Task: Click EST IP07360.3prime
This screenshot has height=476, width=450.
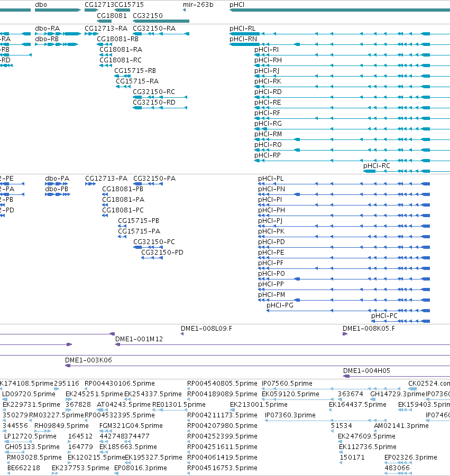Action: point(290,415)
